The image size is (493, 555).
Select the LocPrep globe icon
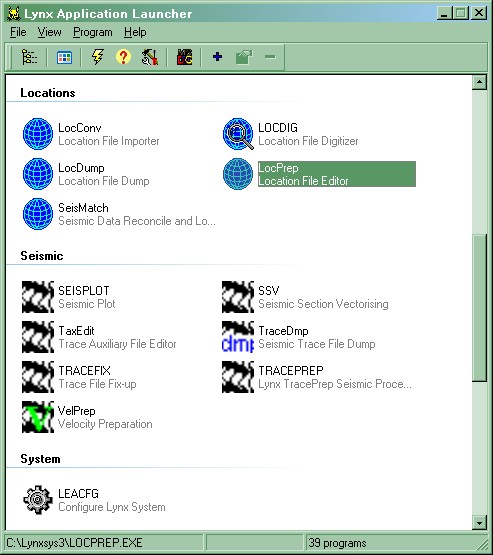coord(238,174)
